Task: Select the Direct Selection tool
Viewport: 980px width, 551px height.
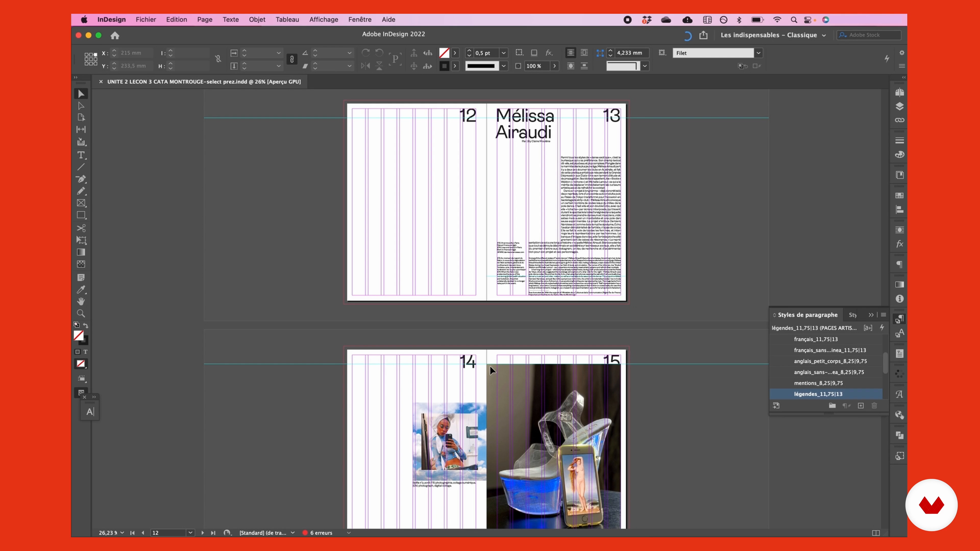Action: point(81,106)
